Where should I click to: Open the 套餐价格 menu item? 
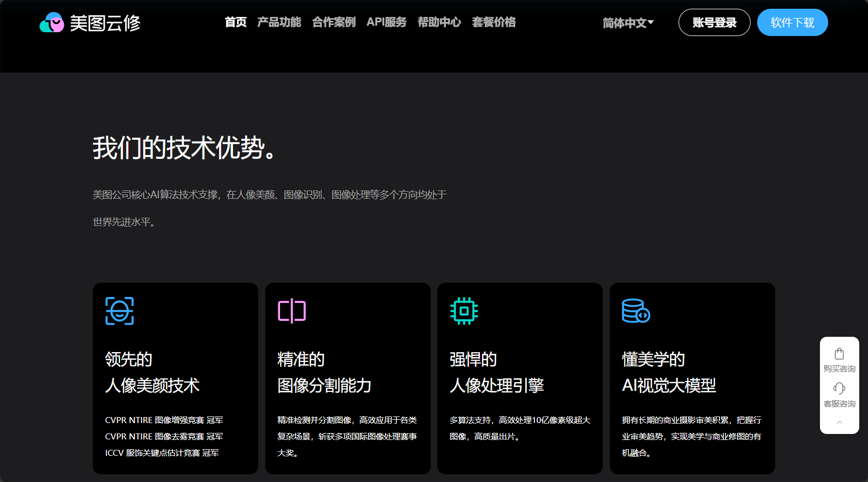click(494, 22)
